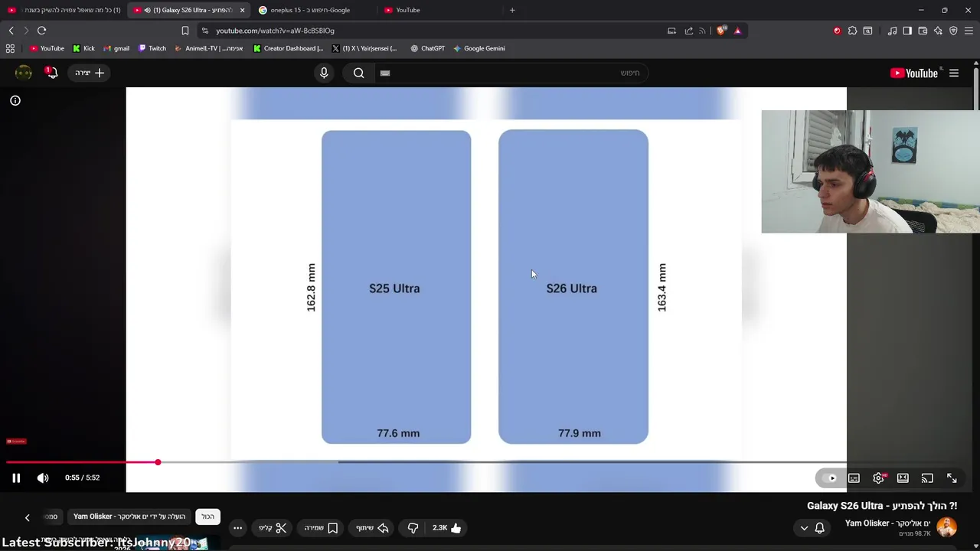This screenshot has width=980, height=551.
Task: Open the apps grid in bookmarks bar
Action: point(10,48)
